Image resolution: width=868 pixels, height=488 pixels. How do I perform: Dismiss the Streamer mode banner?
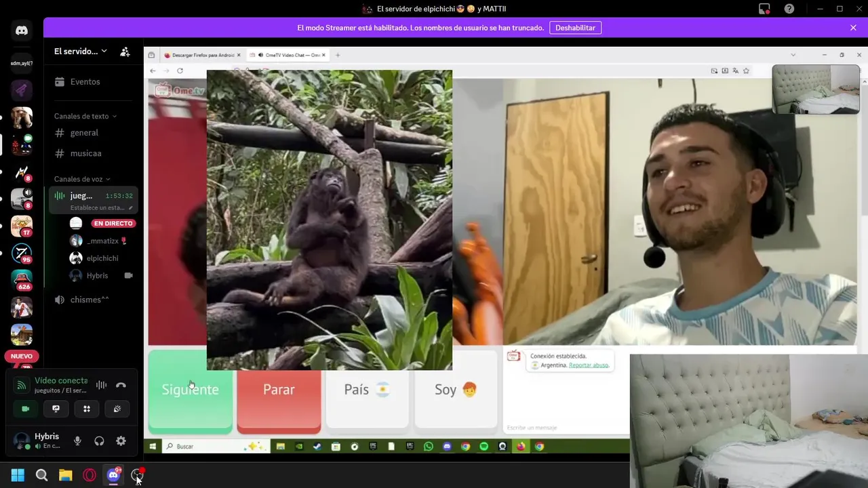[x=853, y=28]
